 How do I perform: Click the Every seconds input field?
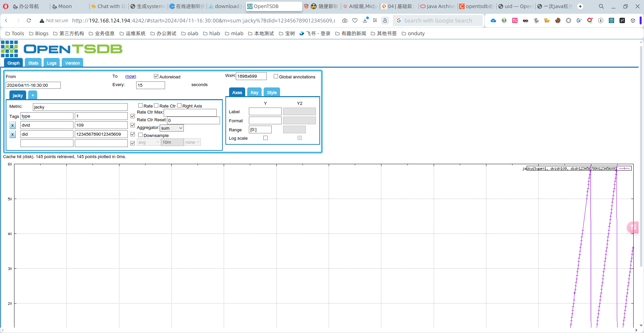coord(151,85)
